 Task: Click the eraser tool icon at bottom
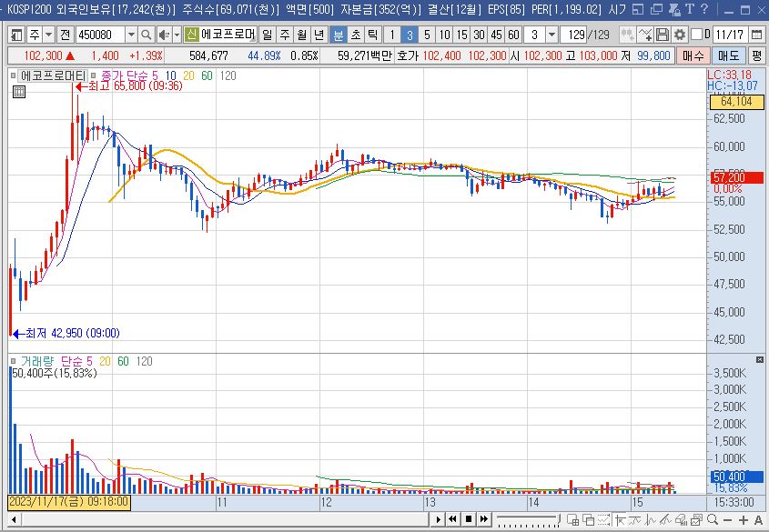[x=682, y=519]
